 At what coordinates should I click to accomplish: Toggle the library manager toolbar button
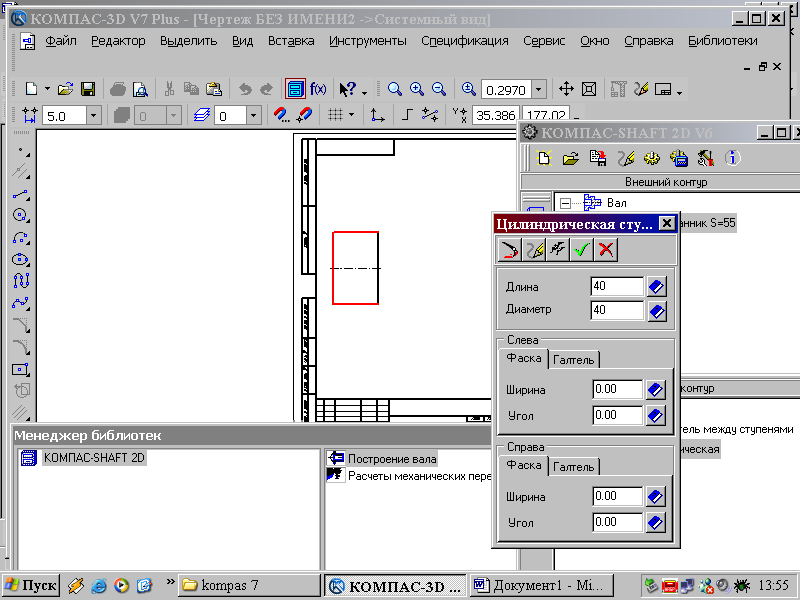(295, 89)
